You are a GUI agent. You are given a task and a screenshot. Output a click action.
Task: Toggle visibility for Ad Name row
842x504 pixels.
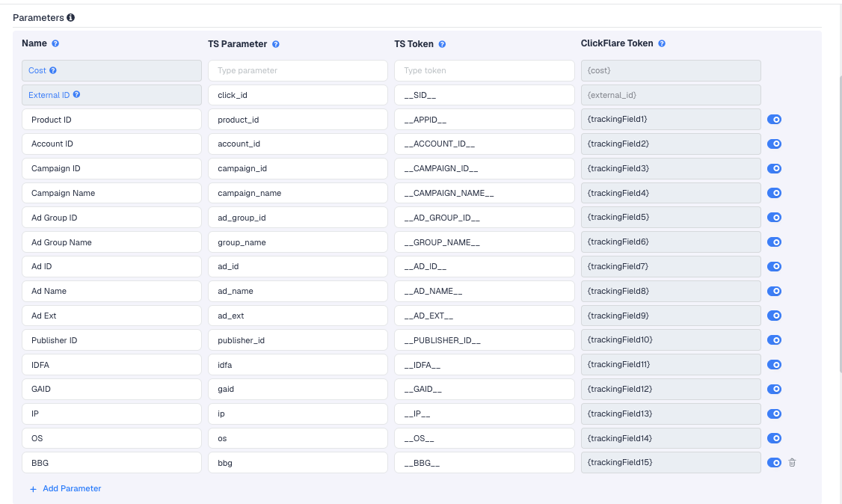[774, 291]
